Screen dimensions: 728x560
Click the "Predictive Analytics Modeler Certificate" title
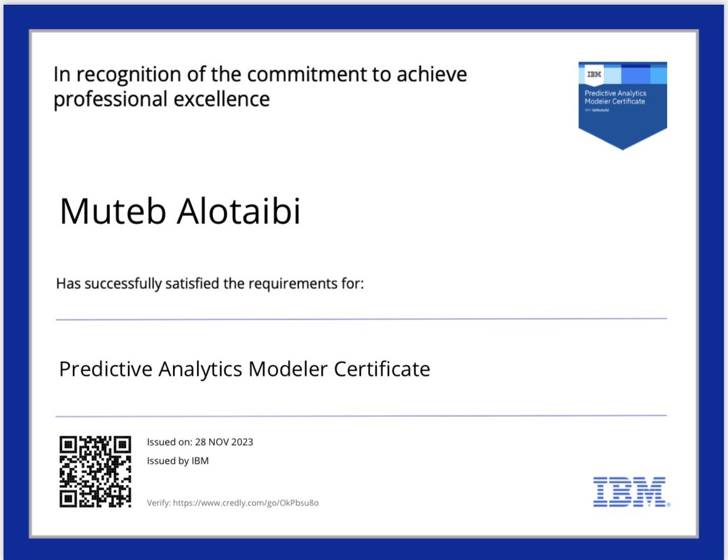point(244,368)
